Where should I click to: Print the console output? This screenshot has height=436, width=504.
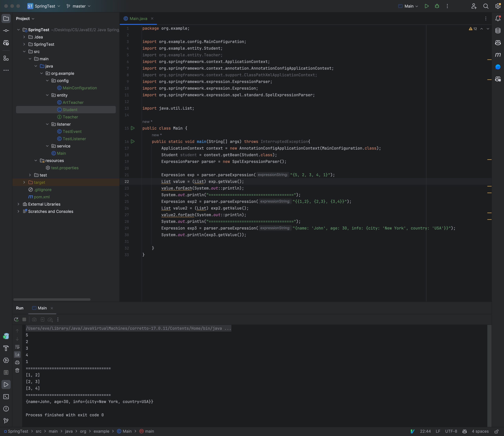pyautogui.click(x=17, y=363)
